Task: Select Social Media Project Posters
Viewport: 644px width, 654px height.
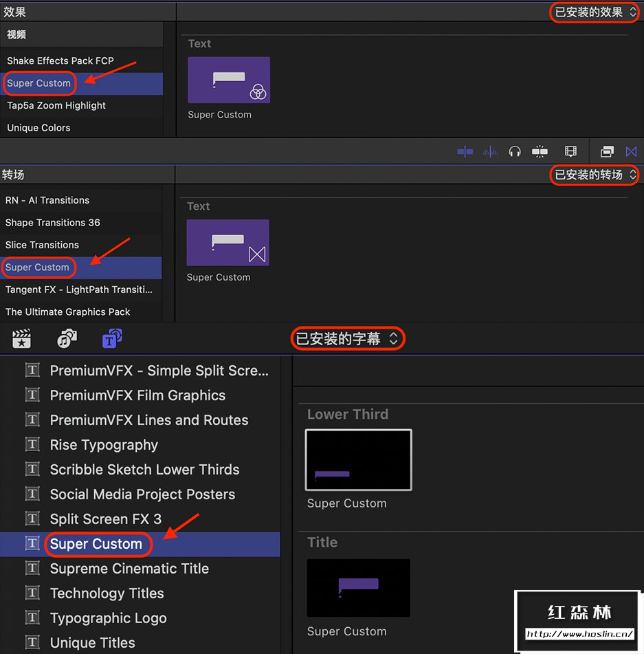Action: point(140,494)
